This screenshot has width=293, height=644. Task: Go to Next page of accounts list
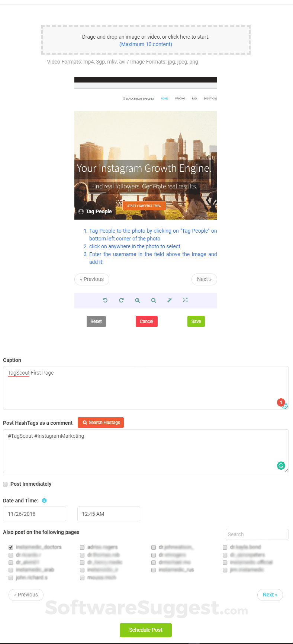270,595
